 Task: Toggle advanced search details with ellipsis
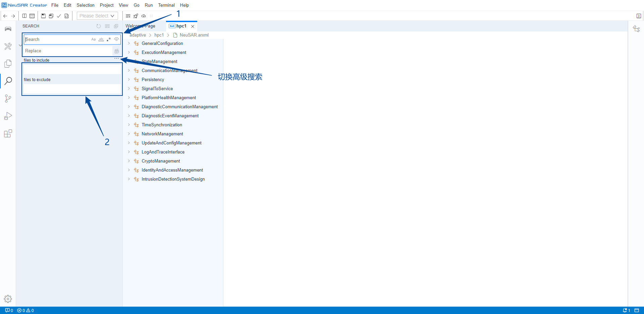coord(116,58)
